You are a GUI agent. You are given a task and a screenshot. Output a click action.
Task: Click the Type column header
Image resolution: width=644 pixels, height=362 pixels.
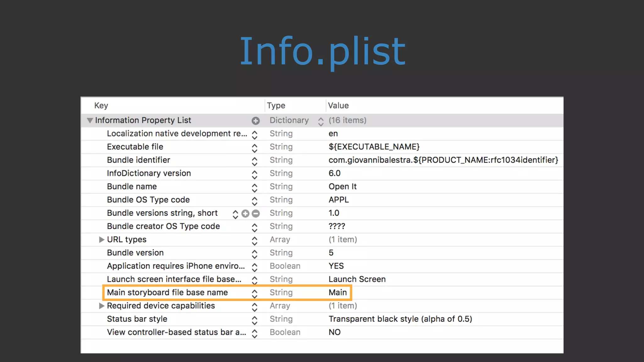(276, 106)
